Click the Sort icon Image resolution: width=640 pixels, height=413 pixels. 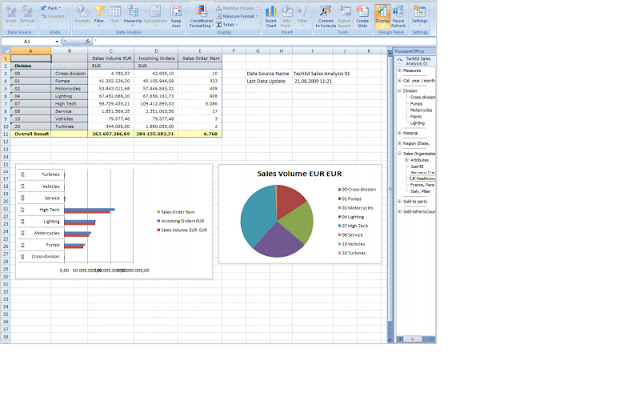[x=115, y=14]
